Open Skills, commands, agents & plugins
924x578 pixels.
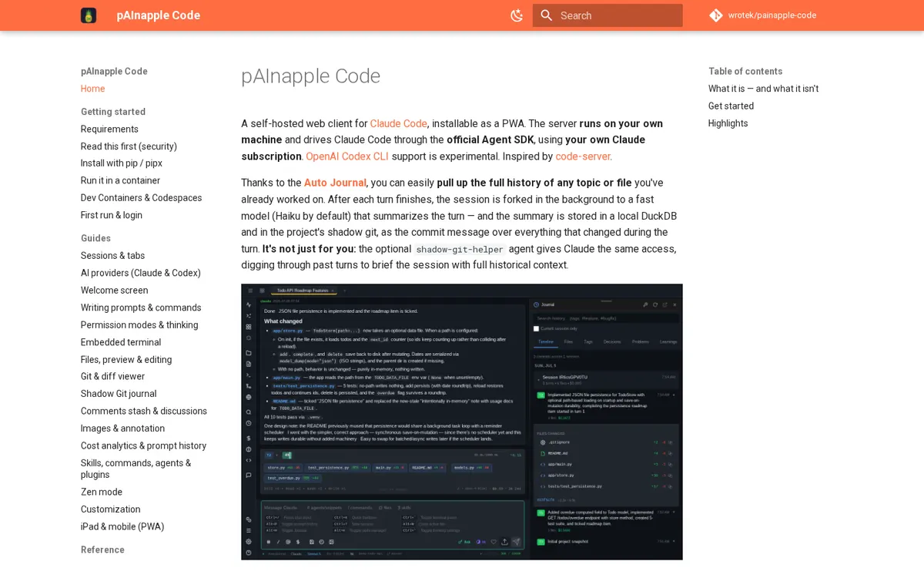tap(136, 469)
